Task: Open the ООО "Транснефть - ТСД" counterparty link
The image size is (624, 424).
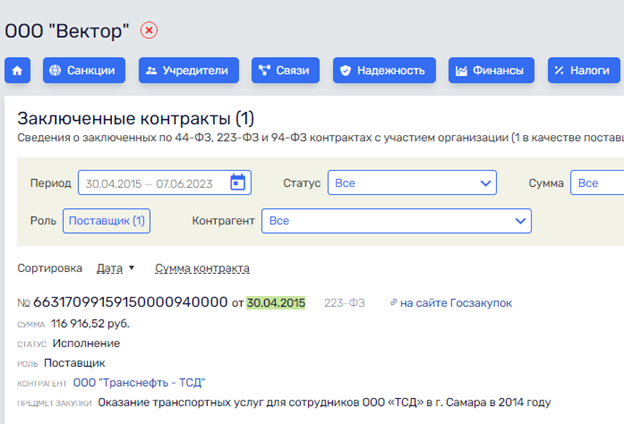Action: pyautogui.click(x=139, y=383)
